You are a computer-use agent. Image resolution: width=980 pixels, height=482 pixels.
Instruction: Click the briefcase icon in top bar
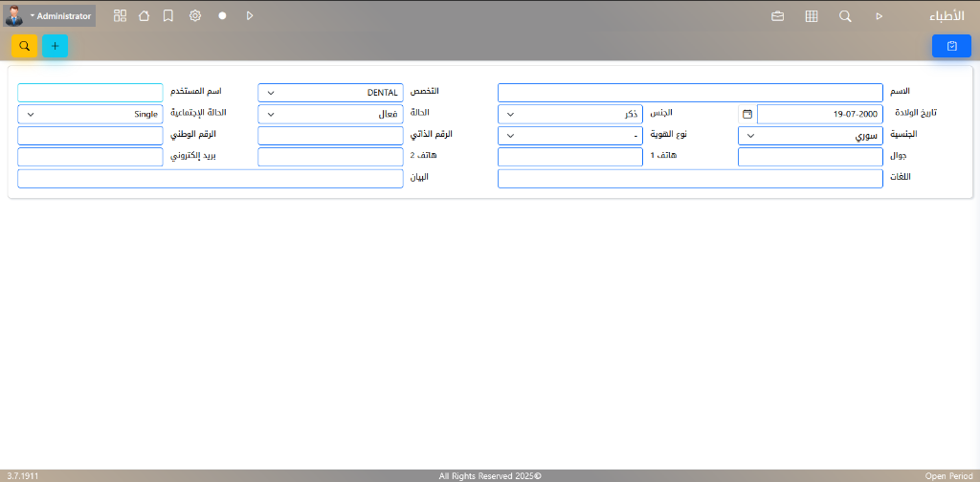[x=778, y=16]
